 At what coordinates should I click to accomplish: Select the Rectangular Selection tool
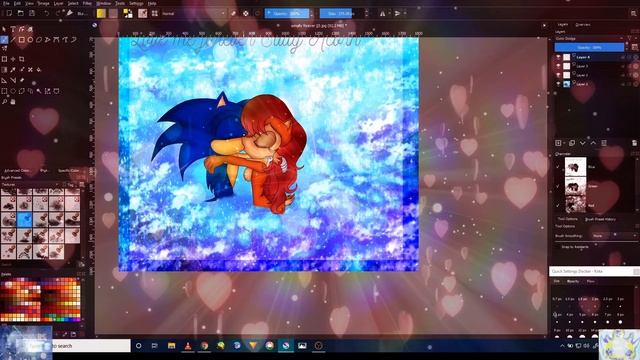point(4,91)
